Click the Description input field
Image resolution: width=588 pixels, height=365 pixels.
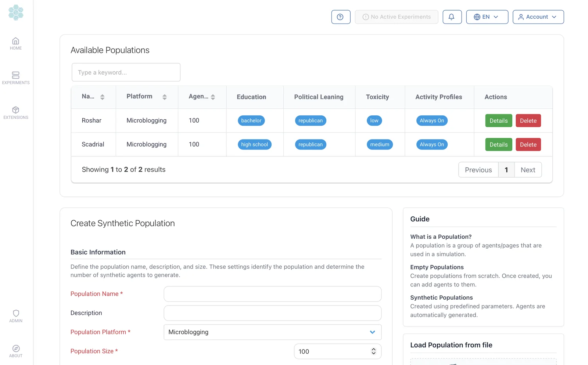pyautogui.click(x=273, y=313)
